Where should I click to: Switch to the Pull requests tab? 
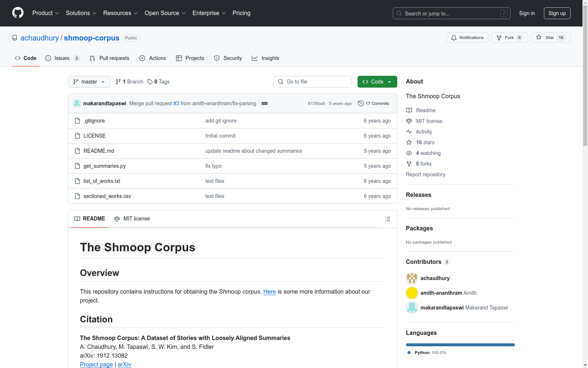pyautogui.click(x=110, y=58)
